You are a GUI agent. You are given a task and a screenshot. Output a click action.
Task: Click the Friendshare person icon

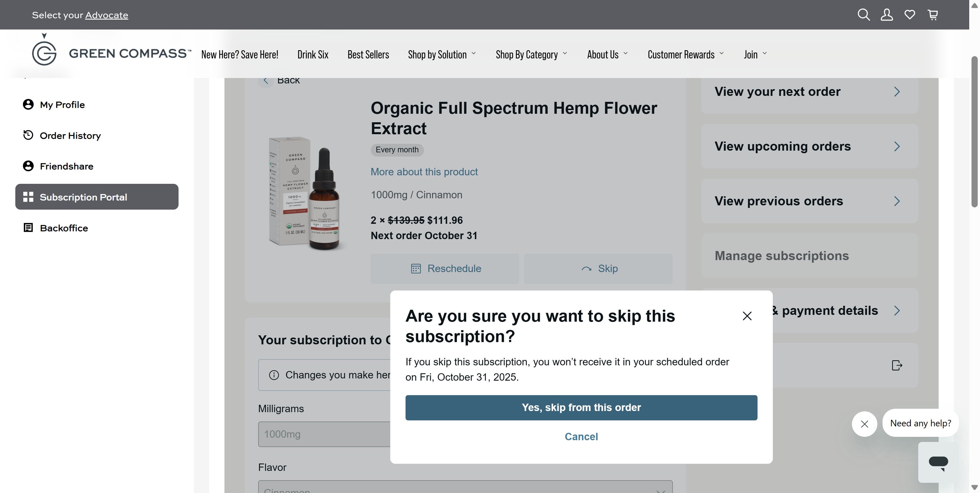pyautogui.click(x=28, y=166)
